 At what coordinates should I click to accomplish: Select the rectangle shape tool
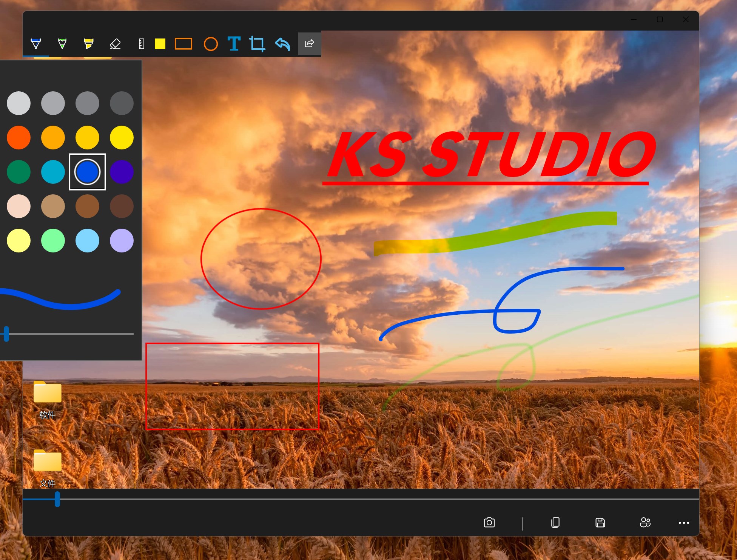click(x=183, y=44)
